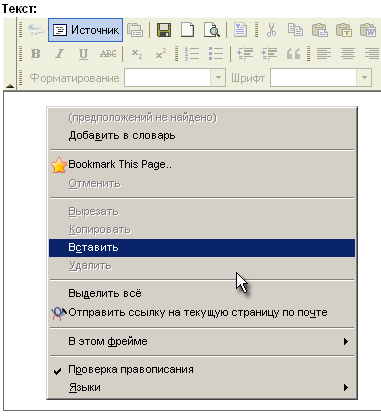Click Вырезать in the context menu
The height and width of the screenshot is (418, 381).
pyautogui.click(x=202, y=212)
